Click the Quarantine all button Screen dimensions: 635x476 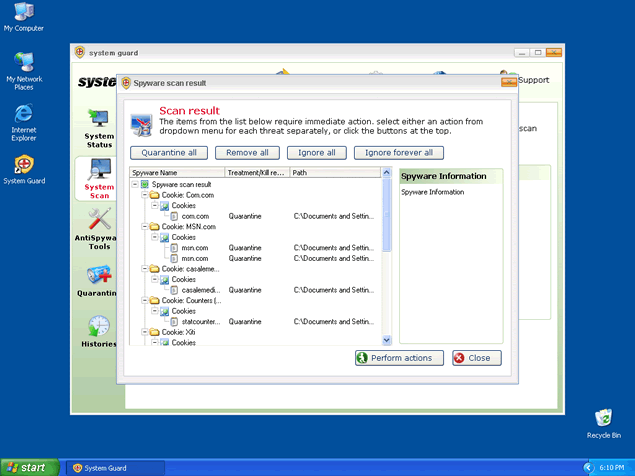point(169,153)
